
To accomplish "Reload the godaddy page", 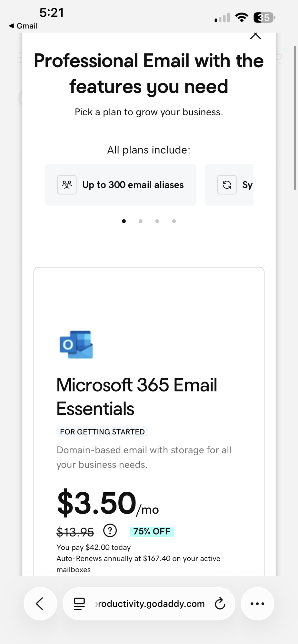I will [x=220, y=604].
